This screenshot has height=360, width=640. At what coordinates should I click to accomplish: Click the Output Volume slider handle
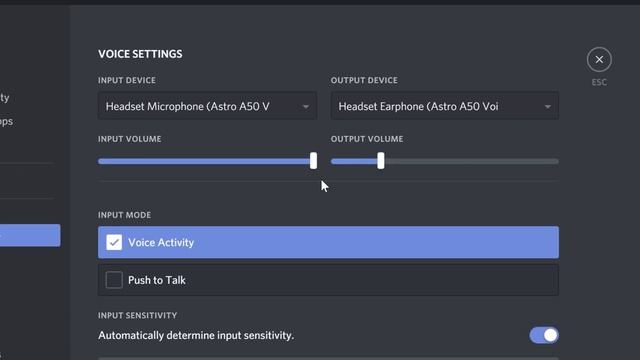pyautogui.click(x=380, y=161)
